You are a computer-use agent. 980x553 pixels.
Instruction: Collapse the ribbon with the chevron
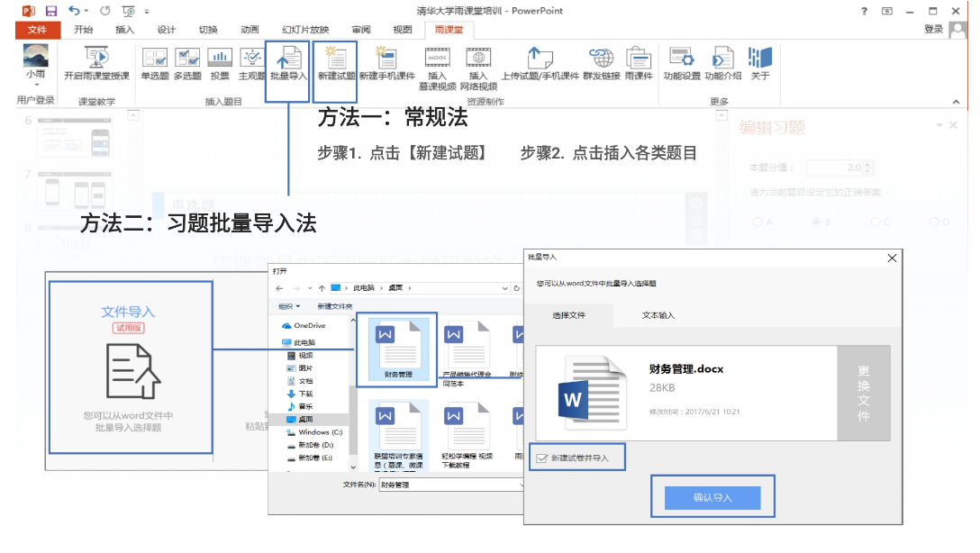tap(956, 101)
